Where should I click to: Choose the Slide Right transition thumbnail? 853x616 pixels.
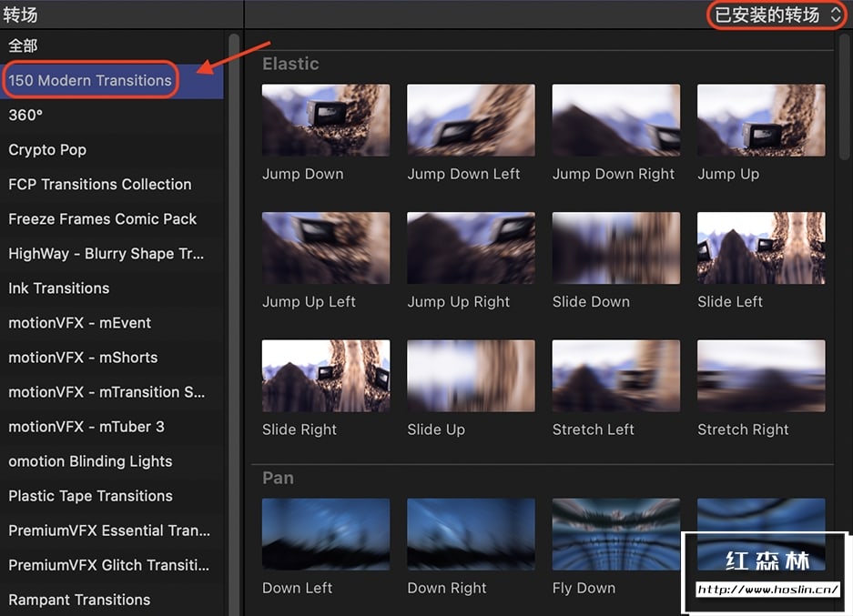tap(326, 376)
